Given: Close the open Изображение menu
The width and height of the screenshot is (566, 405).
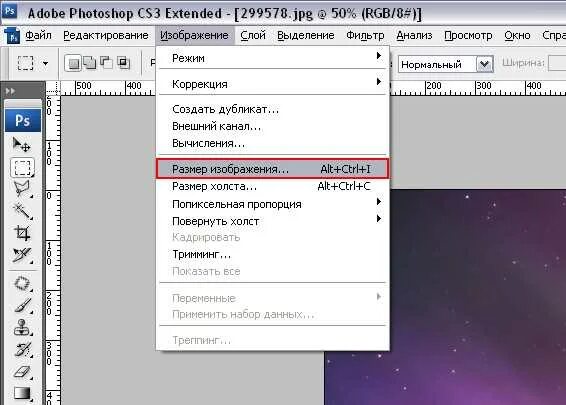Looking at the screenshot, I should tap(194, 35).
